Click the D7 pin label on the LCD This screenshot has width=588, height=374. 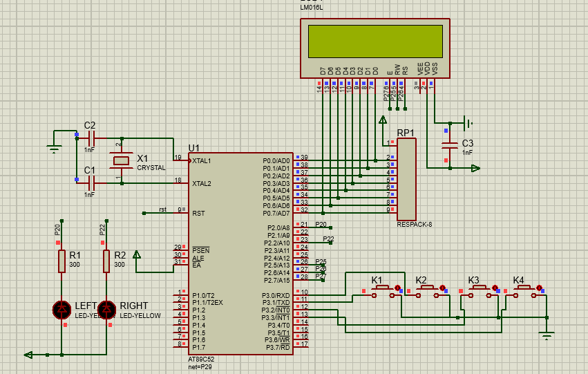[x=323, y=71]
